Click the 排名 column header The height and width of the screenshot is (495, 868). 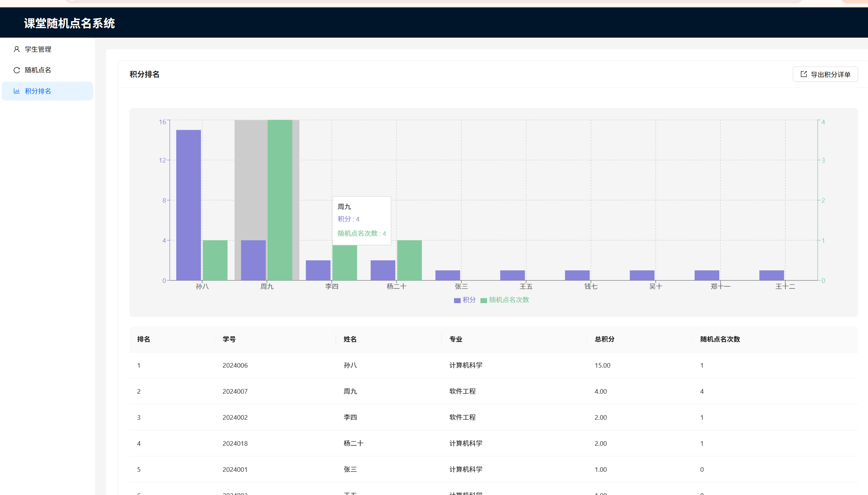(x=143, y=339)
